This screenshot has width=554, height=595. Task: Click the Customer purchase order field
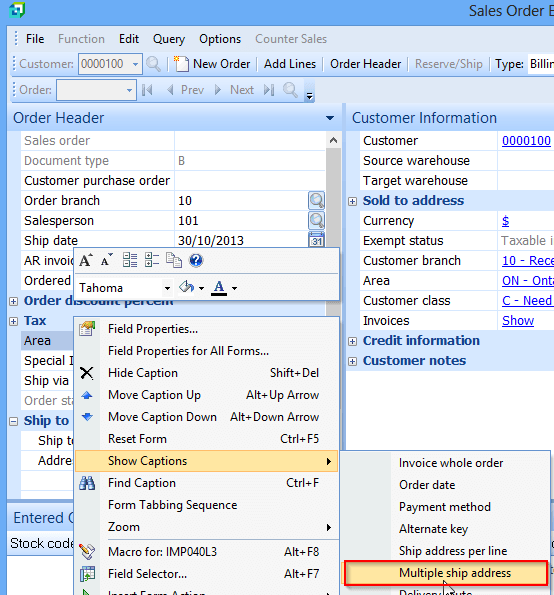tap(250, 181)
